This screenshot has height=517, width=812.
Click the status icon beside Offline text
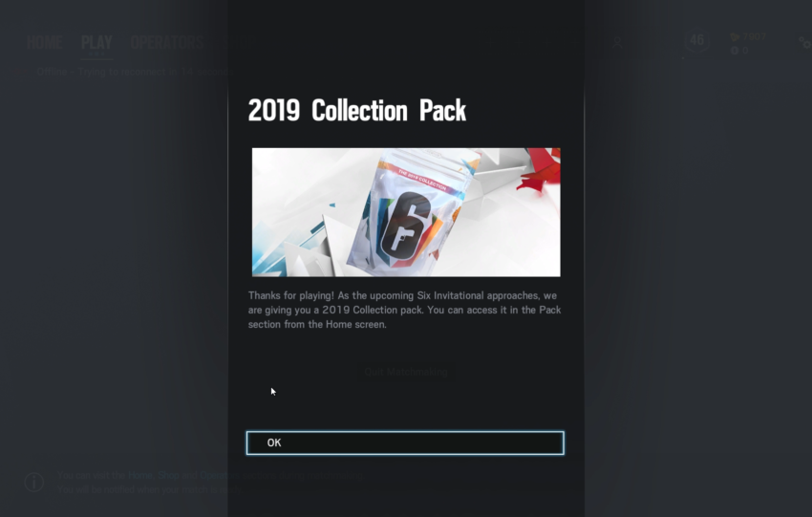point(19,72)
